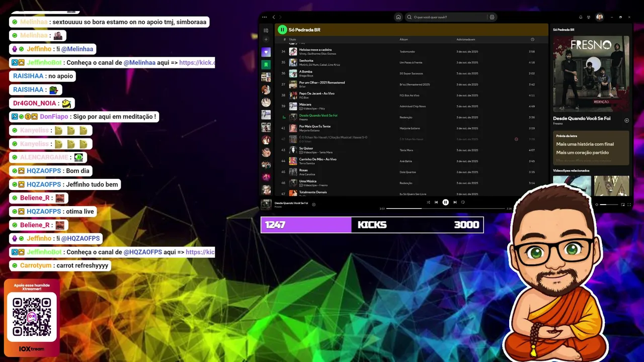Open the mini player icon
This screenshot has height=362, width=644.
point(622,205)
